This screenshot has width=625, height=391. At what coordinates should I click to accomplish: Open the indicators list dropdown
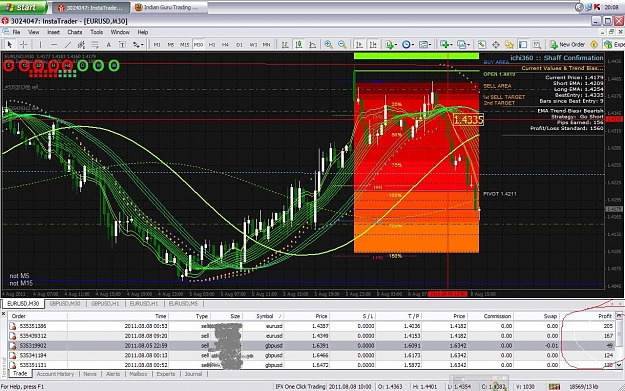click(x=390, y=45)
